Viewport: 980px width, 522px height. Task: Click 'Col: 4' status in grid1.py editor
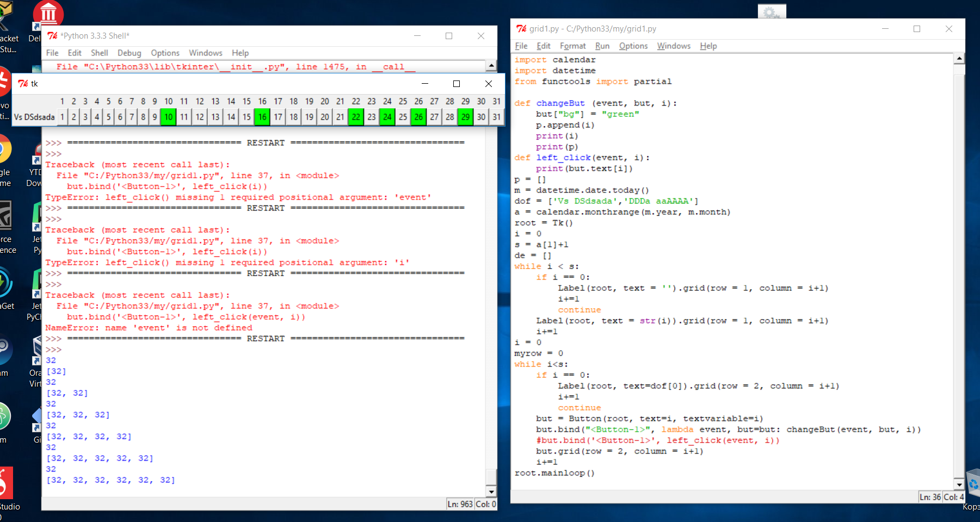point(953,497)
